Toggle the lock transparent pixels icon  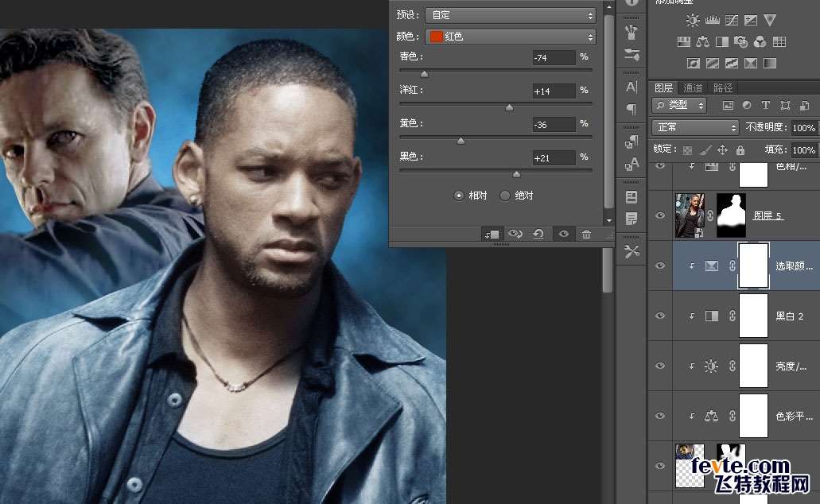[688, 150]
